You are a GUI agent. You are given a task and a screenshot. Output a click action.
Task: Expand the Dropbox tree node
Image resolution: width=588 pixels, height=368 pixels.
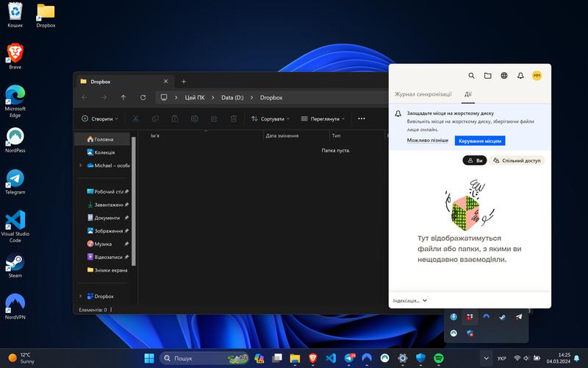[80, 296]
